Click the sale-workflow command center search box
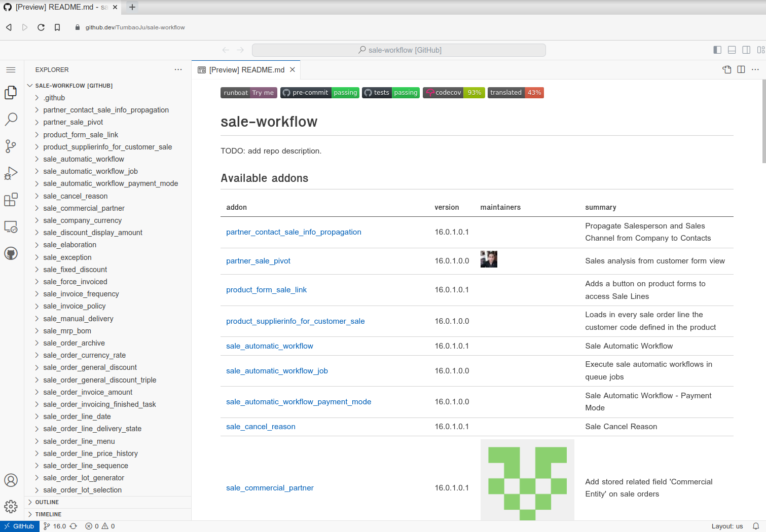This screenshot has width=766, height=532. [399, 50]
